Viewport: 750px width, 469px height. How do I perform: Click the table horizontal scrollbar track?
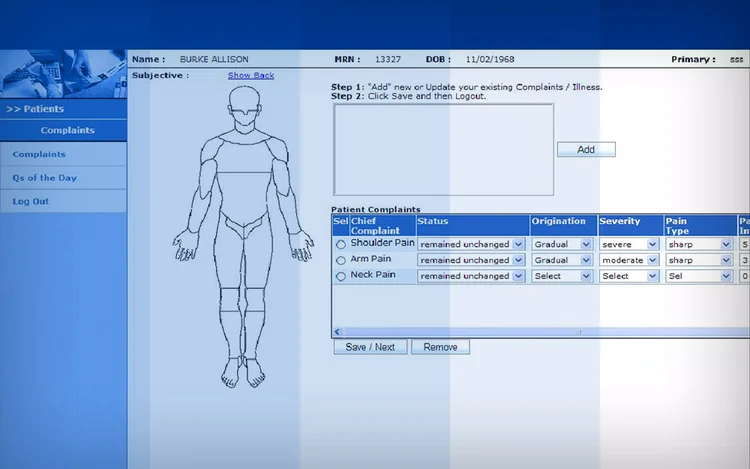coord(545,332)
